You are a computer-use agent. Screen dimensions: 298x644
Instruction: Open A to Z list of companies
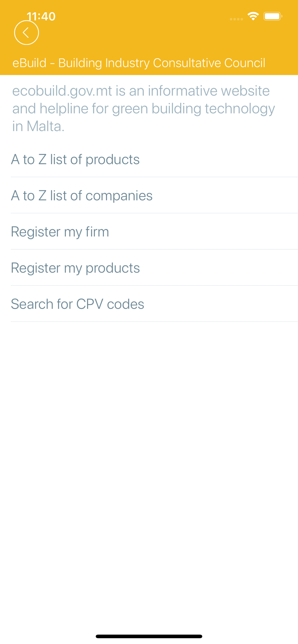[x=82, y=195]
